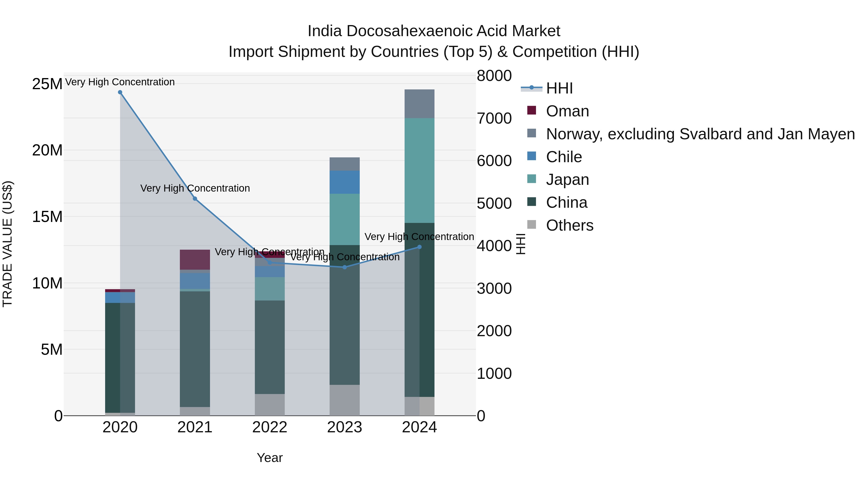Image resolution: width=868 pixels, height=488 pixels.
Task: Toggle the Oman legend entry
Action: pos(558,111)
